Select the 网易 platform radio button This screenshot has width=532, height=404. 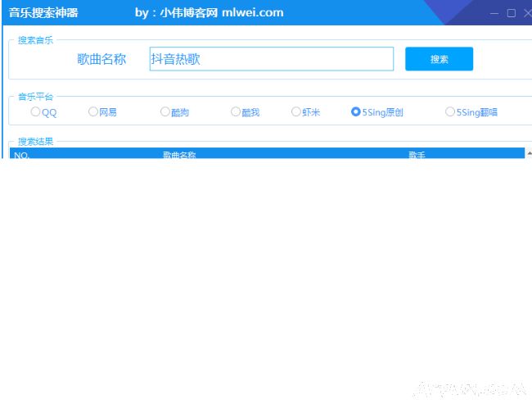point(102,111)
